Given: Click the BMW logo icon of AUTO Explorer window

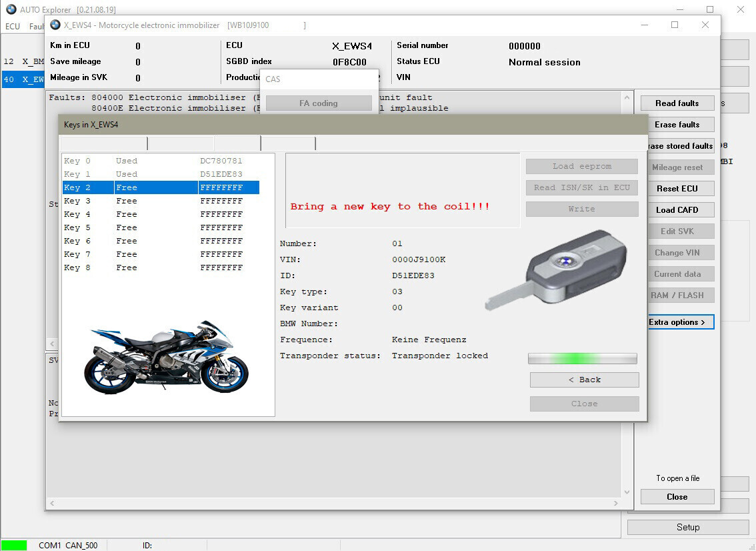Looking at the screenshot, I should pos(11,9).
